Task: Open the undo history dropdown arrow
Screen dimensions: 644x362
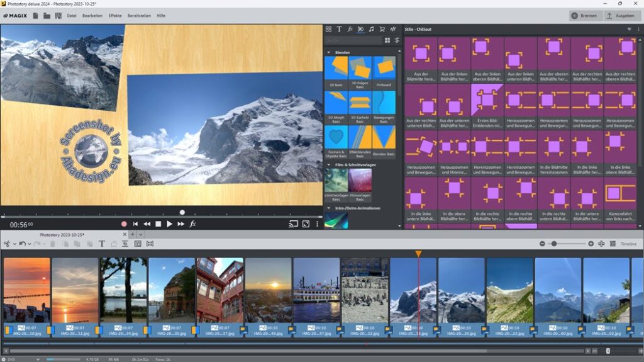Action: tap(29, 244)
